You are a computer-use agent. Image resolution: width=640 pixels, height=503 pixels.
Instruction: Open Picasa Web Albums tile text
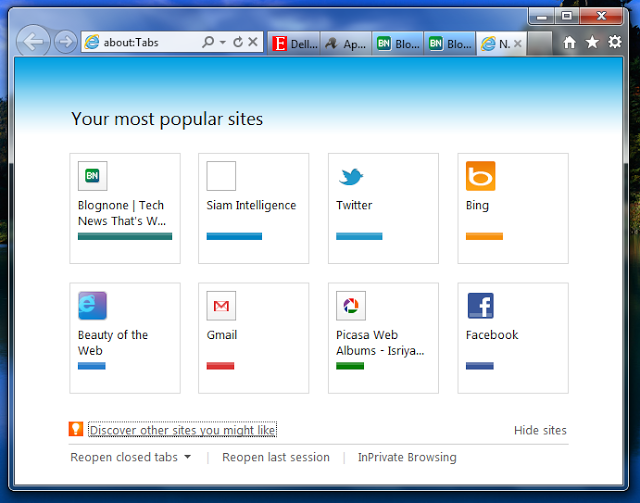pos(380,343)
